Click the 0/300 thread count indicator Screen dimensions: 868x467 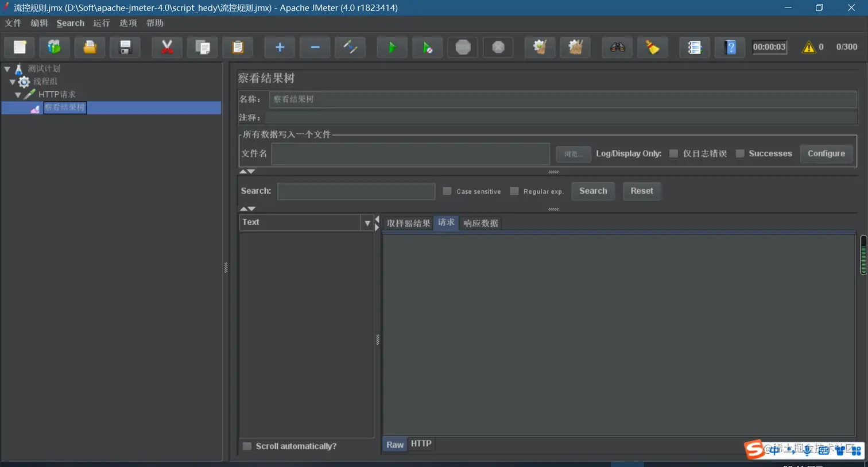(847, 47)
